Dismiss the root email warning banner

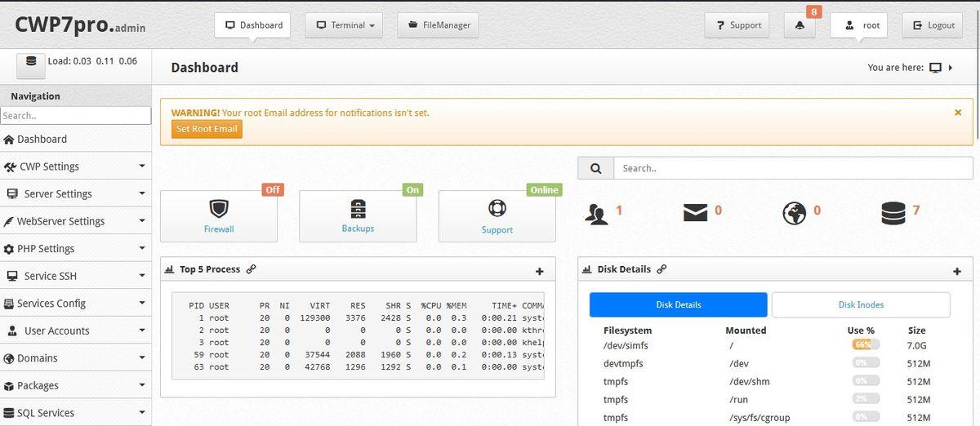(x=958, y=113)
